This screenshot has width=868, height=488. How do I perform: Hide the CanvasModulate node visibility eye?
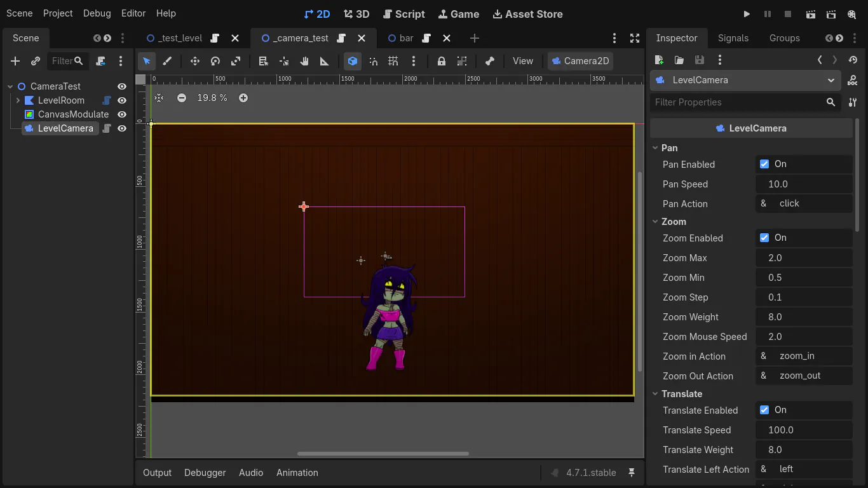pyautogui.click(x=122, y=114)
